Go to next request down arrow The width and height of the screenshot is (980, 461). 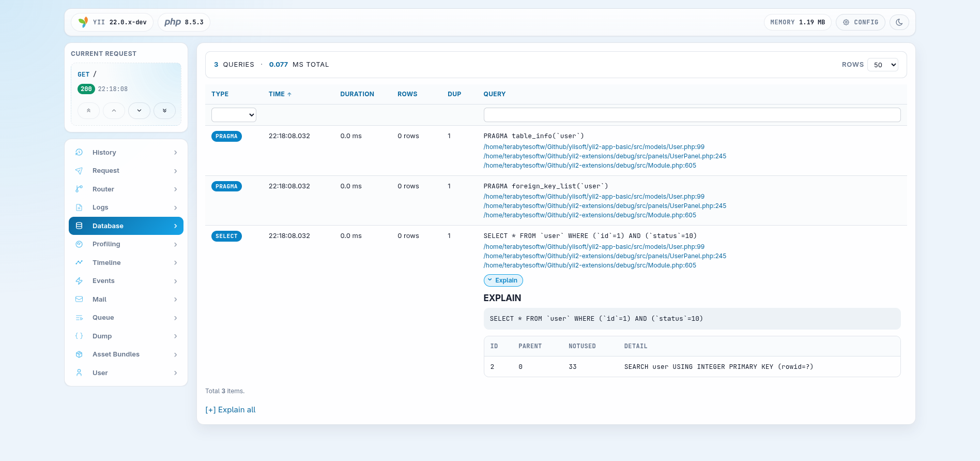coord(139,111)
